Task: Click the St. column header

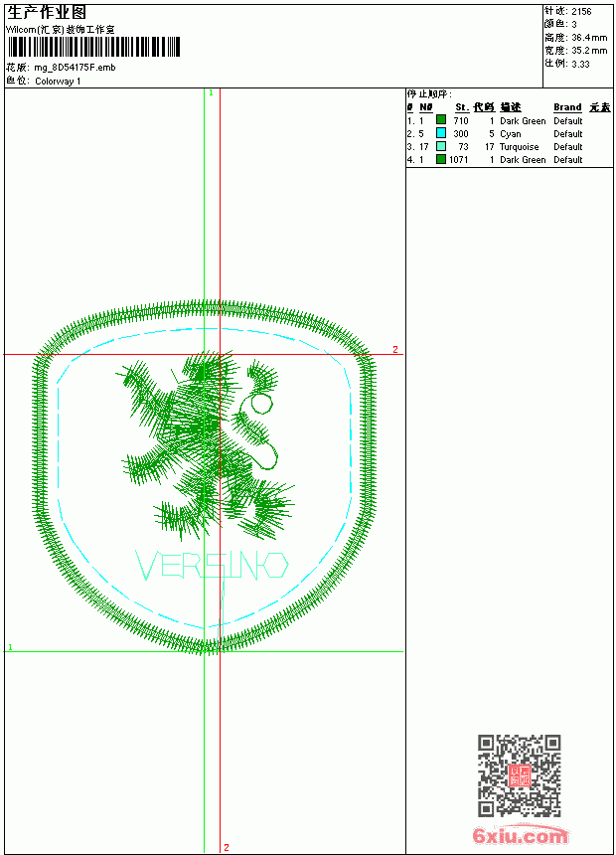Action: pyautogui.click(x=462, y=107)
